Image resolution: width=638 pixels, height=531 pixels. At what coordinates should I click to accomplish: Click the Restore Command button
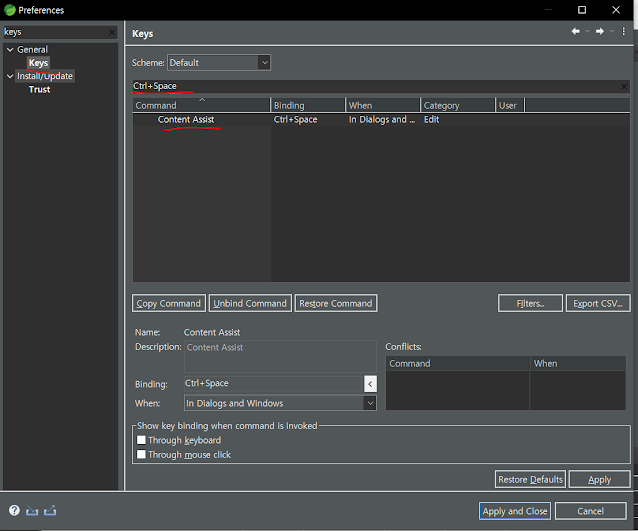(336, 303)
